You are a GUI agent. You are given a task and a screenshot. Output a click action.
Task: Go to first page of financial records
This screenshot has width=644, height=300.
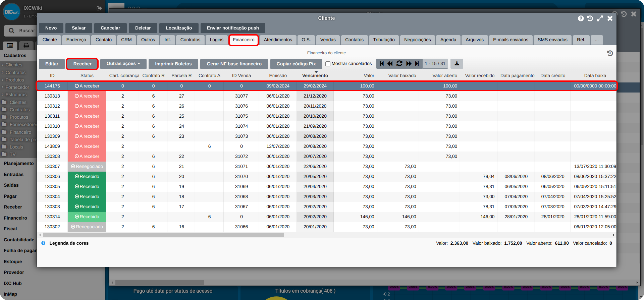pos(382,64)
